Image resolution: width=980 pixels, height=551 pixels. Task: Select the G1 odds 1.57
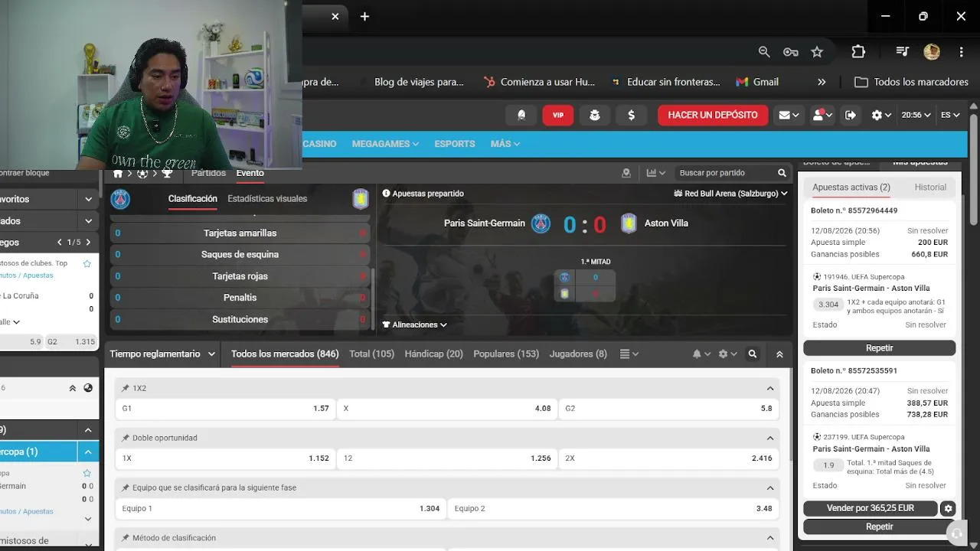tap(225, 409)
